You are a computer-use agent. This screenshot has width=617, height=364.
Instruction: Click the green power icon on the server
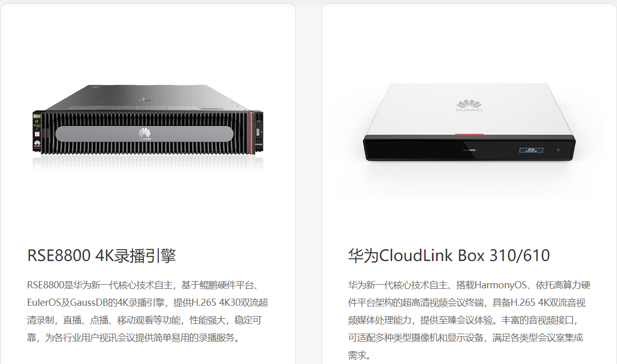pyautogui.click(x=37, y=121)
